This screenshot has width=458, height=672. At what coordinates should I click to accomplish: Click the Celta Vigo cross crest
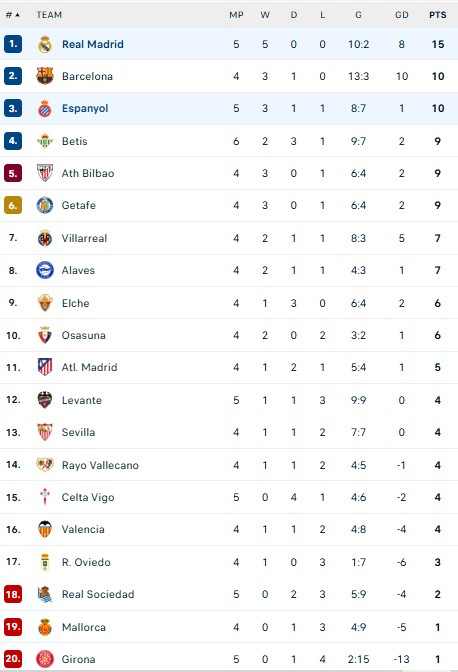tap(45, 497)
